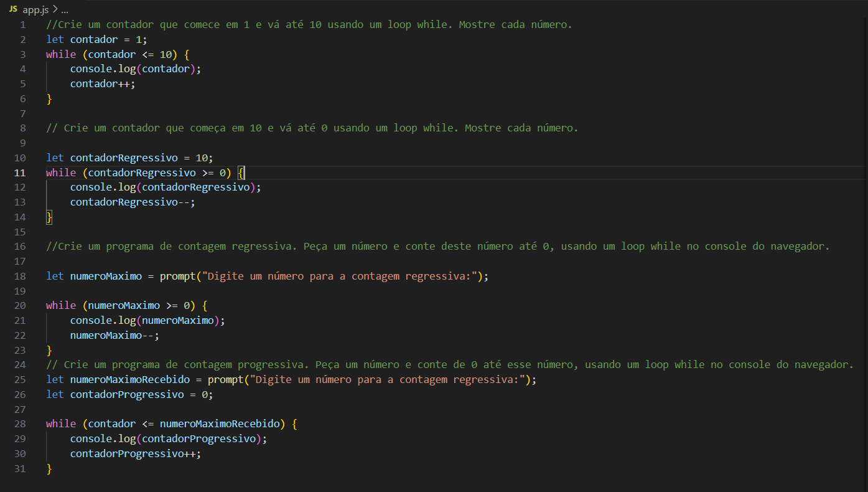Viewport: 868px width, 492px height.
Task: Click the statement 'let contador = 1;'
Action: click(97, 39)
